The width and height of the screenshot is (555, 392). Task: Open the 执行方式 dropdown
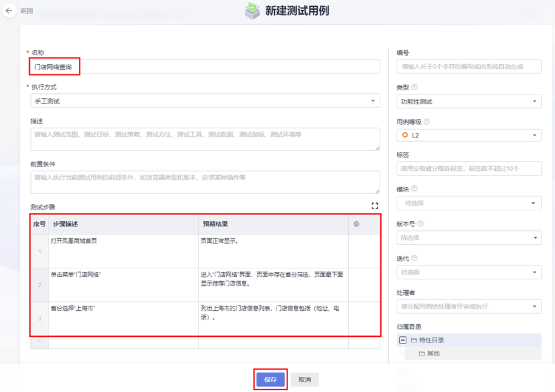point(205,101)
